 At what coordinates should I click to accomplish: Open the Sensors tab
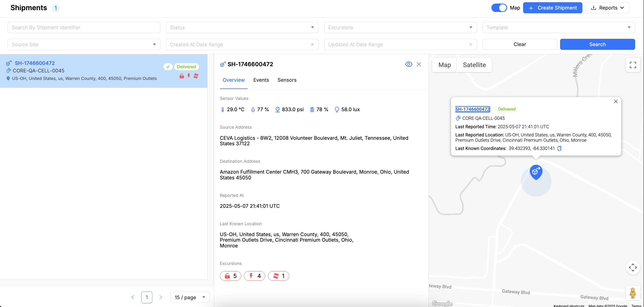pyautogui.click(x=287, y=80)
